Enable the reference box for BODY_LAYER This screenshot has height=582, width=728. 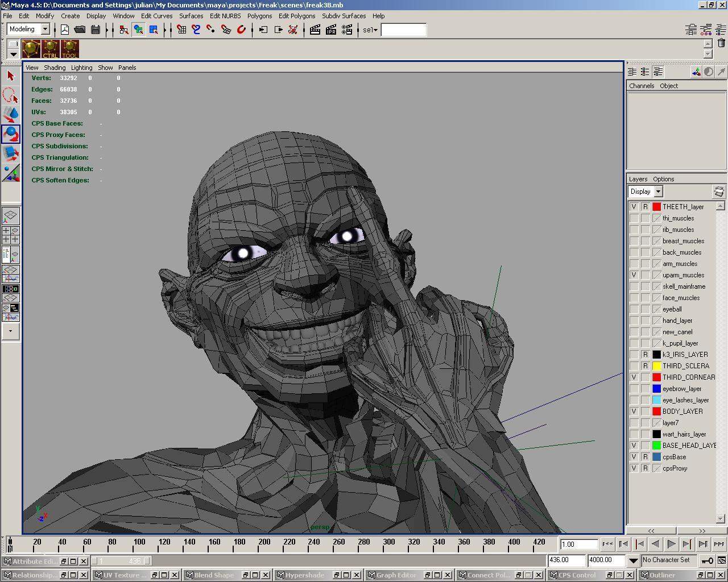(x=645, y=411)
